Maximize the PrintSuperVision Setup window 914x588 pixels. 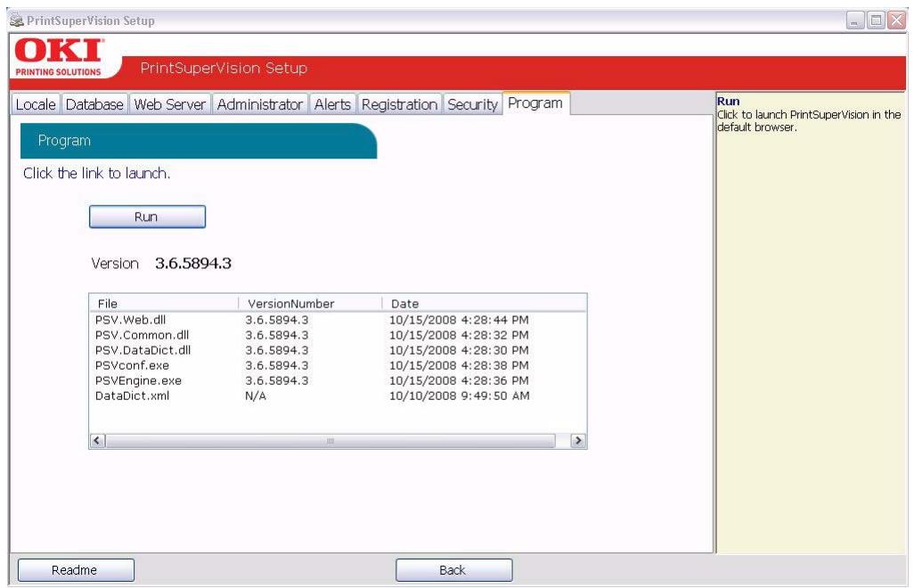pos(876,21)
